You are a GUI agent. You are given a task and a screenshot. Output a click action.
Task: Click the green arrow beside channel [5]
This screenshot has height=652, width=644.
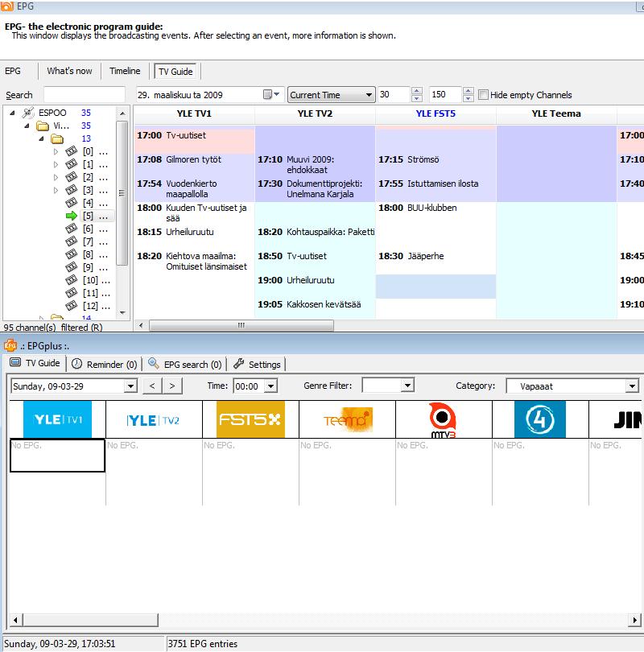coord(71,216)
